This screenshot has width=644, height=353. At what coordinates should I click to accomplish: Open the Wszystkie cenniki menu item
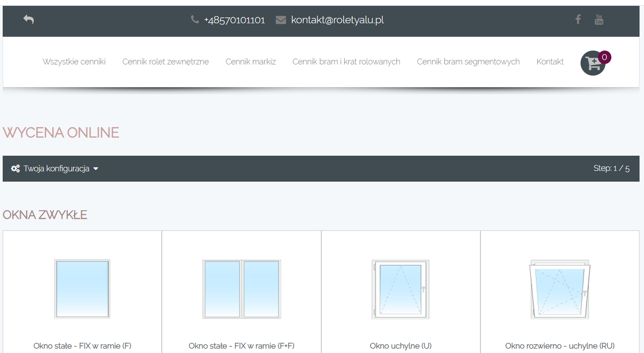[74, 62]
